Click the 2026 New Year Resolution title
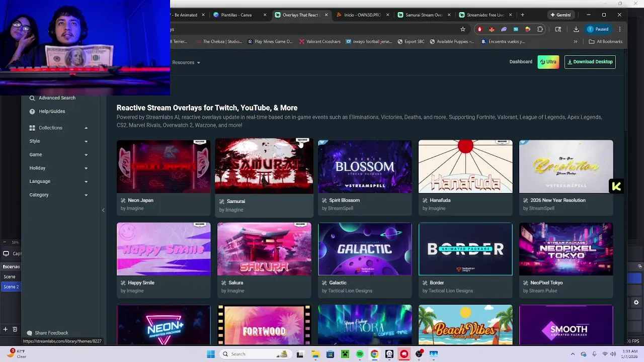 (558, 200)
